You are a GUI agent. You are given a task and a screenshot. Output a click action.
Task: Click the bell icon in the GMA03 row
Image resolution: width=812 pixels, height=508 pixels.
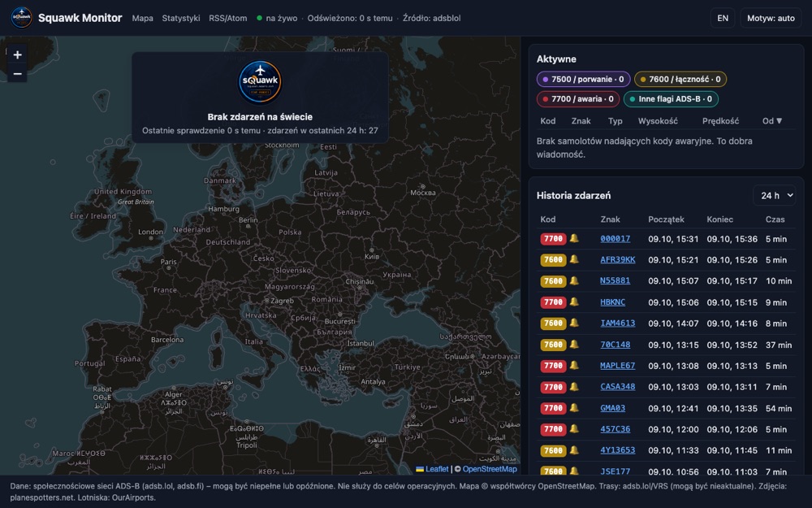coord(574,408)
